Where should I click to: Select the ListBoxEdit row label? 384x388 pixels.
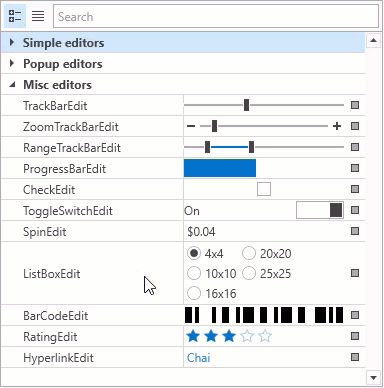coord(52,274)
